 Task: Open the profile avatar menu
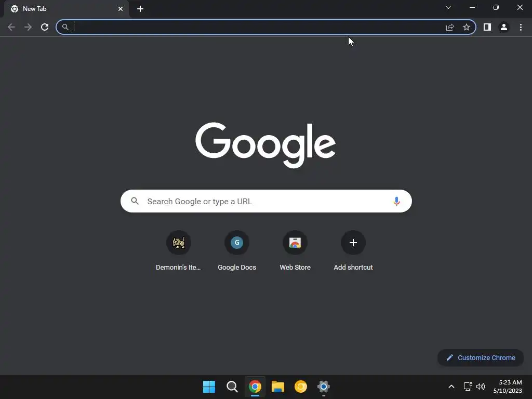504,27
